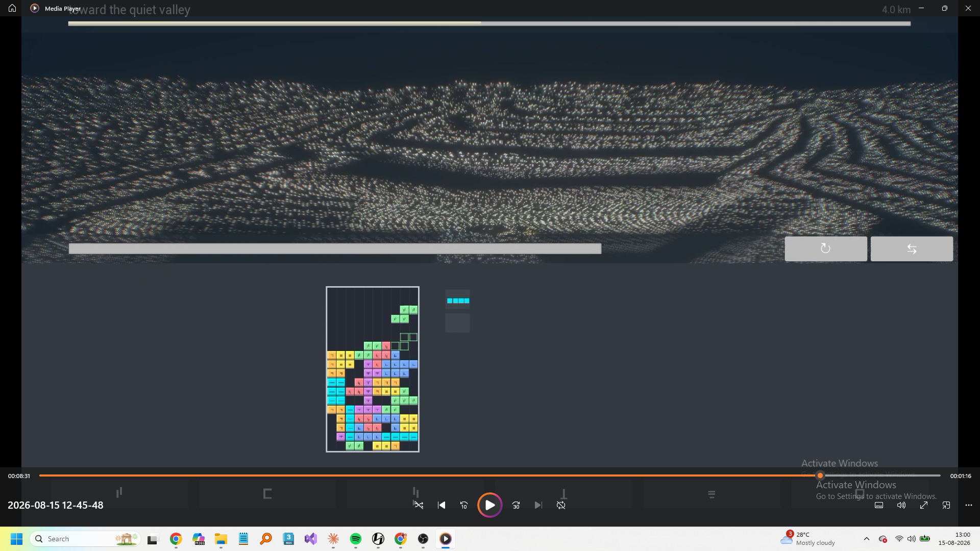Image resolution: width=980 pixels, height=551 pixels.
Task: Click the 4.0 km distance readout
Action: tap(896, 10)
